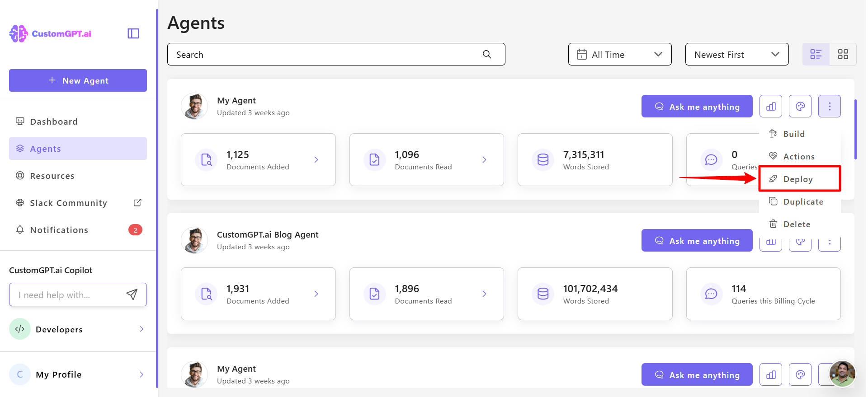Toggle three-dot menu for first My Agent

pyautogui.click(x=830, y=106)
